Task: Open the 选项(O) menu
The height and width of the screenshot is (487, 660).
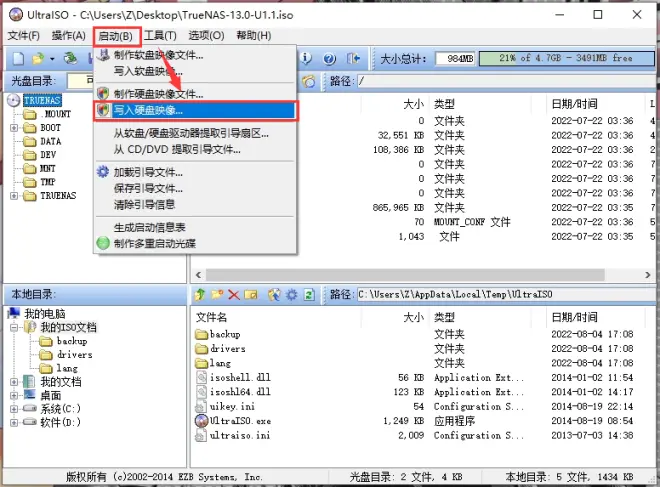Action: click(x=206, y=36)
